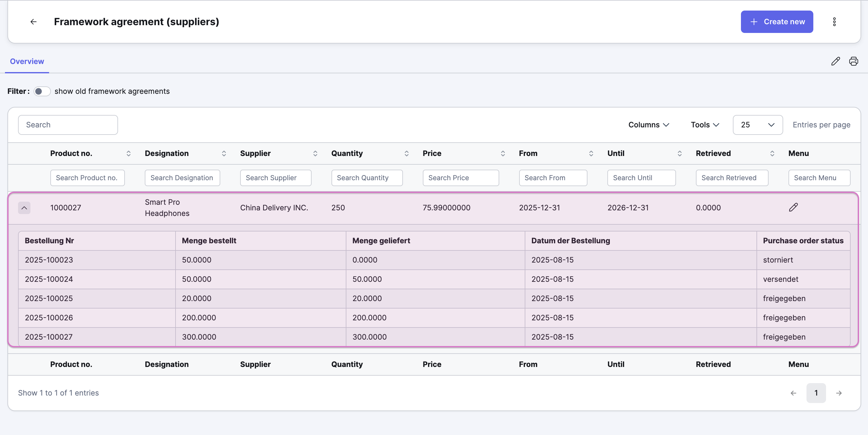
Task: Collapse the expanded row 1000027
Action: pos(24,208)
